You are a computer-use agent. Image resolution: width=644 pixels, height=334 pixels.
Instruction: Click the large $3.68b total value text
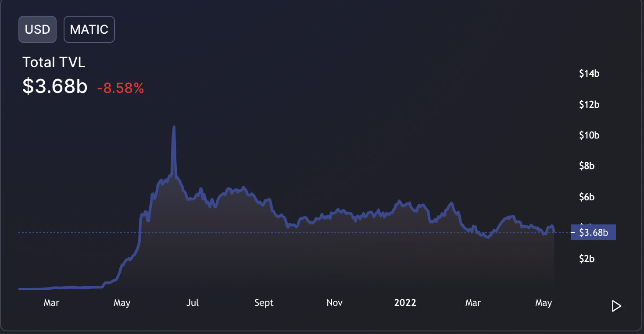pyautogui.click(x=55, y=86)
